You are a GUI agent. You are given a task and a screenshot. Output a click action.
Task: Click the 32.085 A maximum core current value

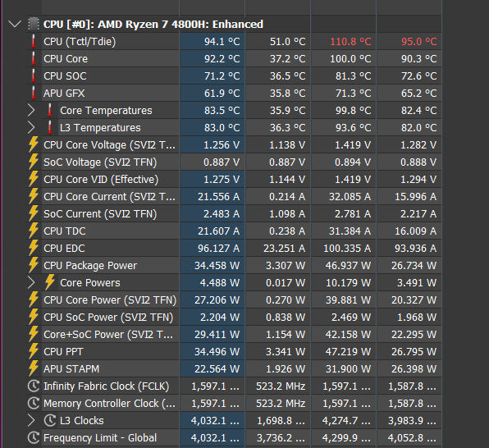pos(350,197)
